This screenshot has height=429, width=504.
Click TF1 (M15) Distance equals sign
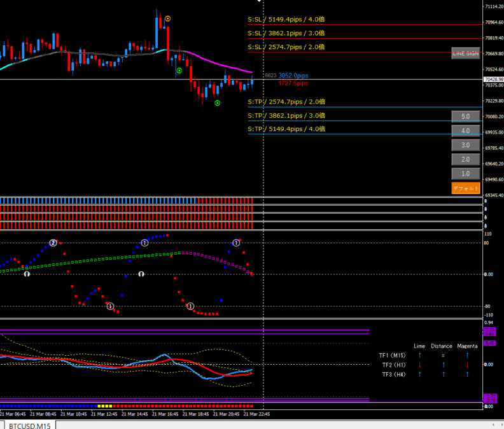pos(443,355)
